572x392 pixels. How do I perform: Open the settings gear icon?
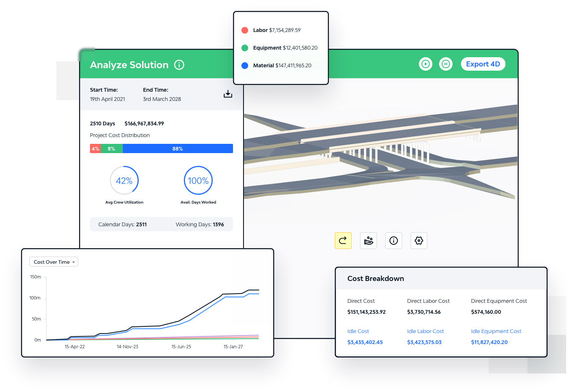coord(419,241)
